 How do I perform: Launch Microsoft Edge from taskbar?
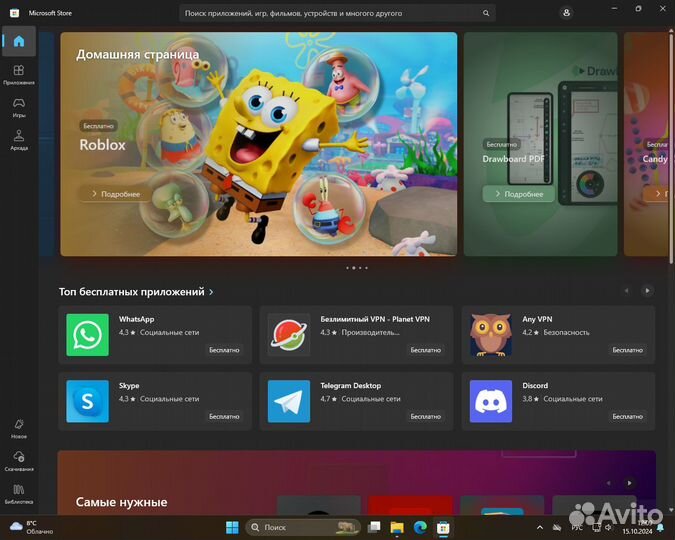pos(420,527)
